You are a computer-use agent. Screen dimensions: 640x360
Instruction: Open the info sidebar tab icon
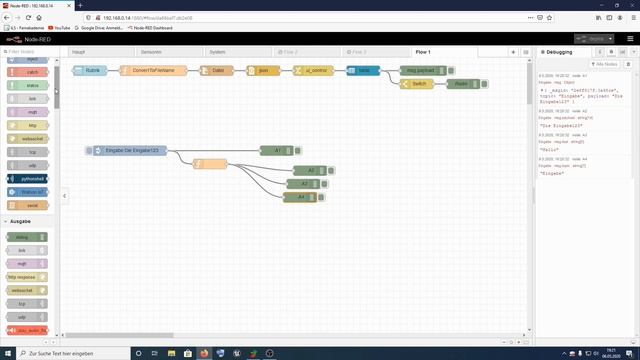pos(600,52)
